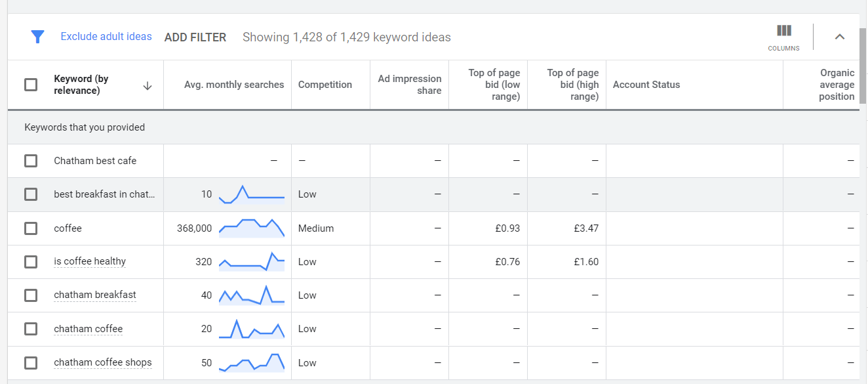Open the chatham breakfast keyword options
The width and height of the screenshot is (868, 384).
pyautogui.click(x=95, y=295)
